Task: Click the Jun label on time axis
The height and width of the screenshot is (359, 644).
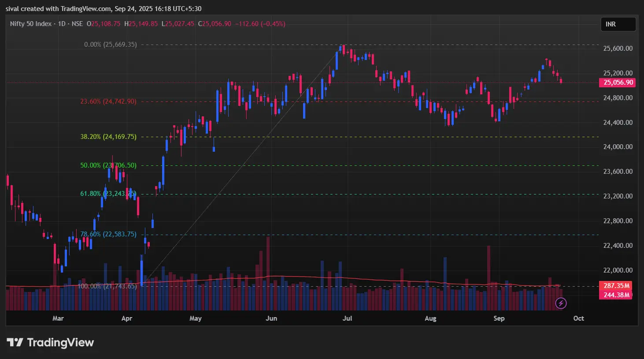Action: click(272, 318)
